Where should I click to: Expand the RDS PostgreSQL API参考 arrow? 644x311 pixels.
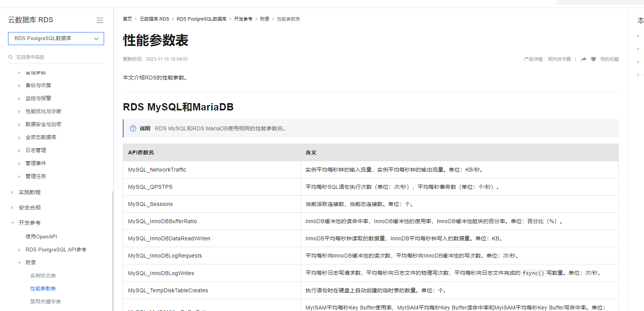pyautogui.click(x=20, y=250)
